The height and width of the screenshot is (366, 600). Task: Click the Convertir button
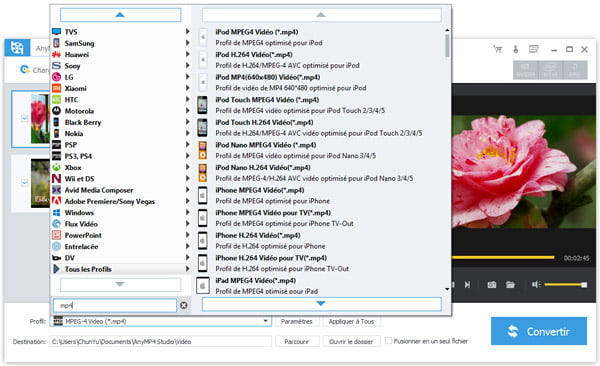click(539, 331)
